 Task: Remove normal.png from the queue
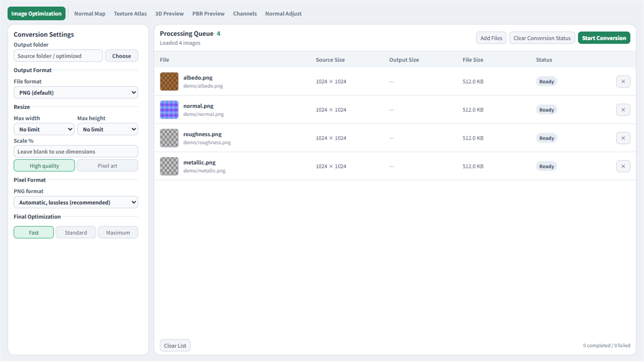pos(623,109)
